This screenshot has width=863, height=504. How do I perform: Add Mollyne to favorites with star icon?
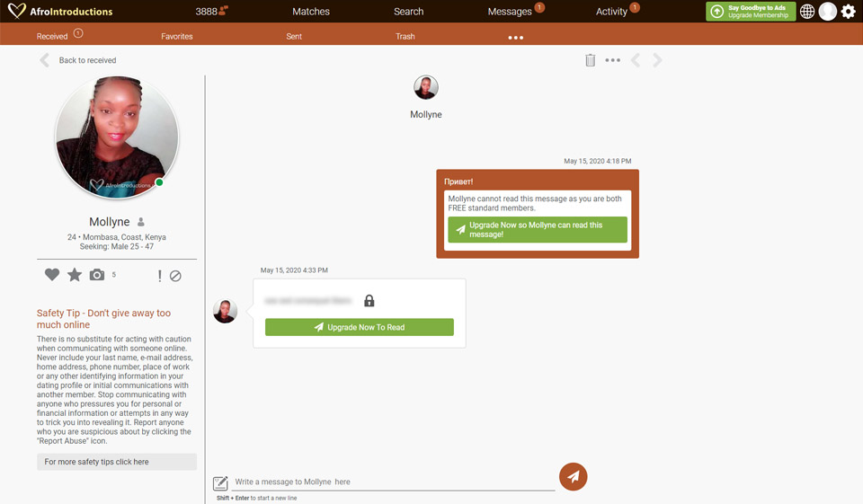tap(75, 275)
